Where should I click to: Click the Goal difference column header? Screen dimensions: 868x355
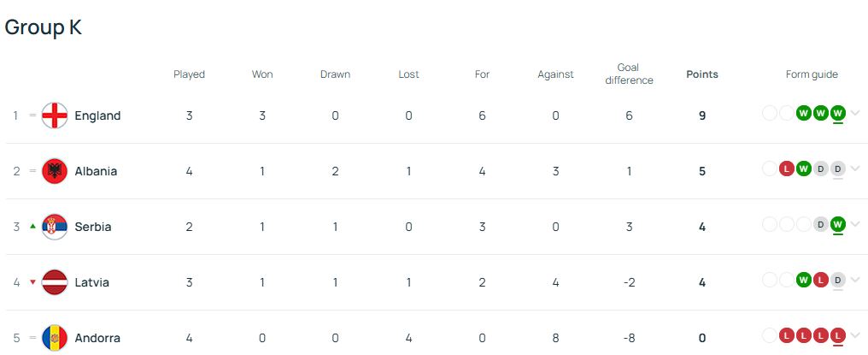629,74
